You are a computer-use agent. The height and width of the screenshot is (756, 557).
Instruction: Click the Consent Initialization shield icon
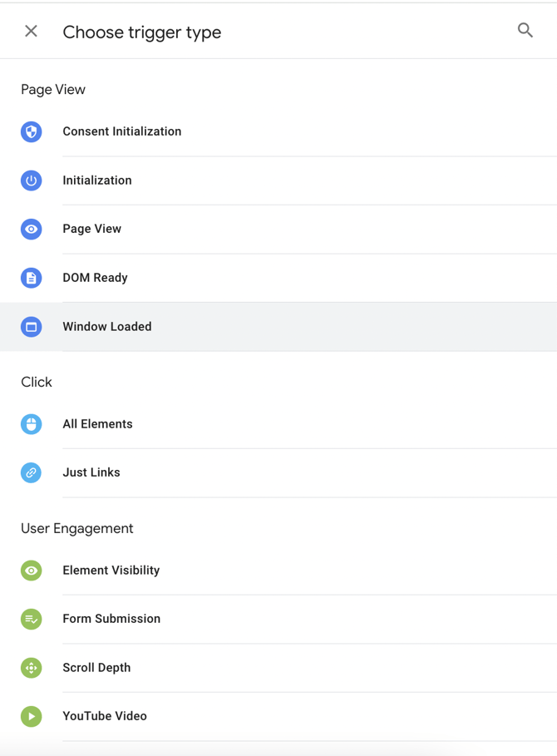(x=32, y=131)
